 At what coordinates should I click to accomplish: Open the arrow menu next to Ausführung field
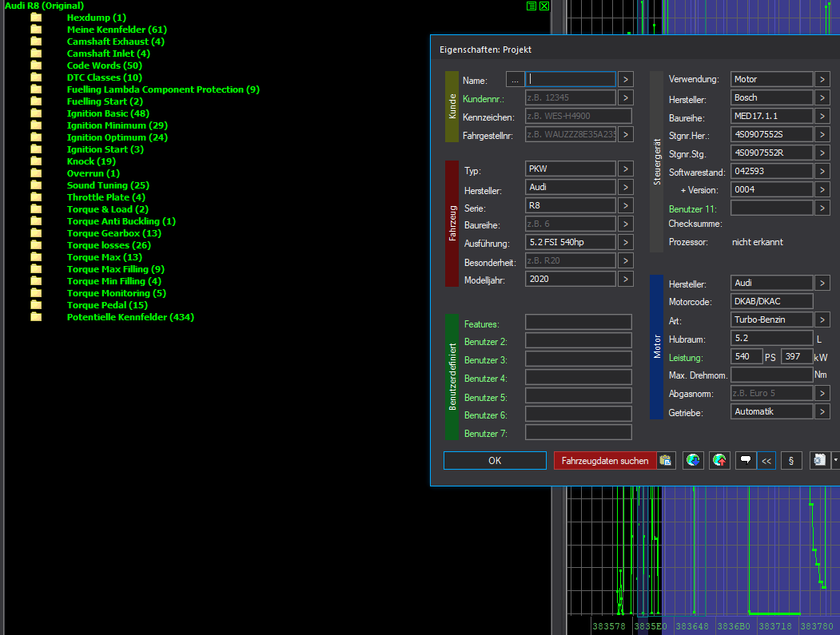pos(625,242)
